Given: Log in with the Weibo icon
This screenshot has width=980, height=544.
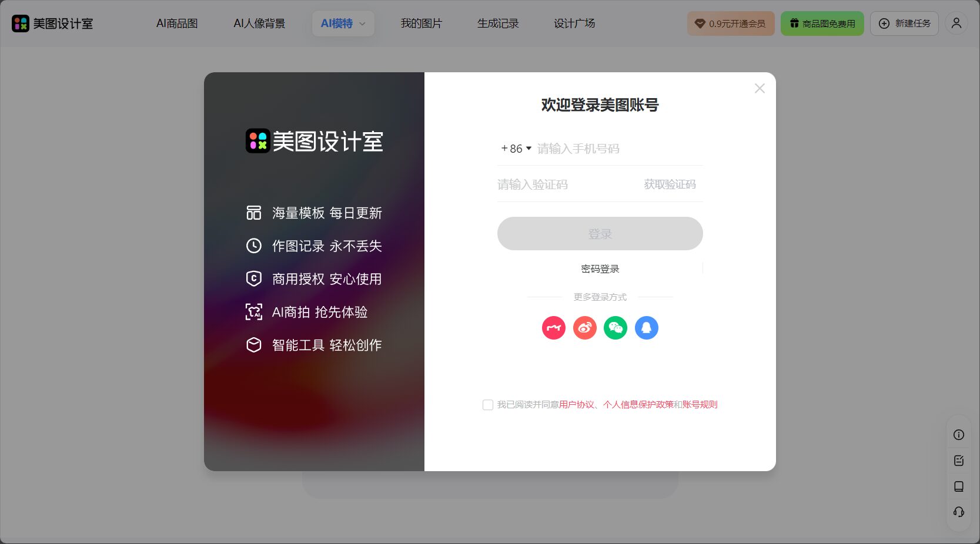Looking at the screenshot, I should pyautogui.click(x=584, y=328).
